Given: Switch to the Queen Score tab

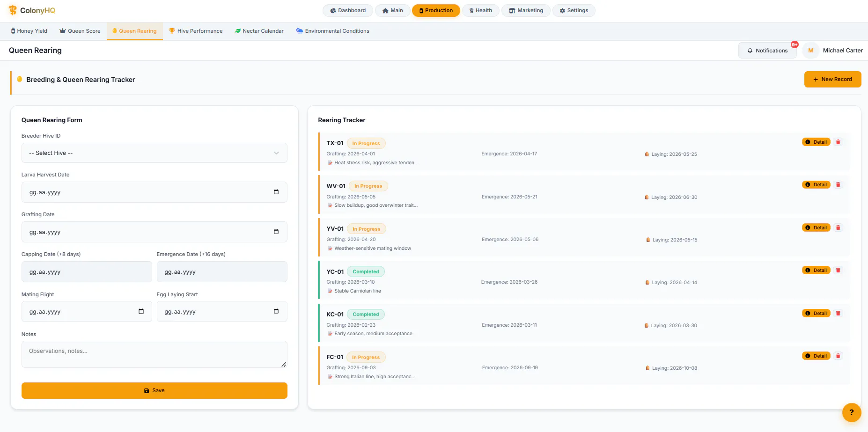Looking at the screenshot, I should point(80,31).
